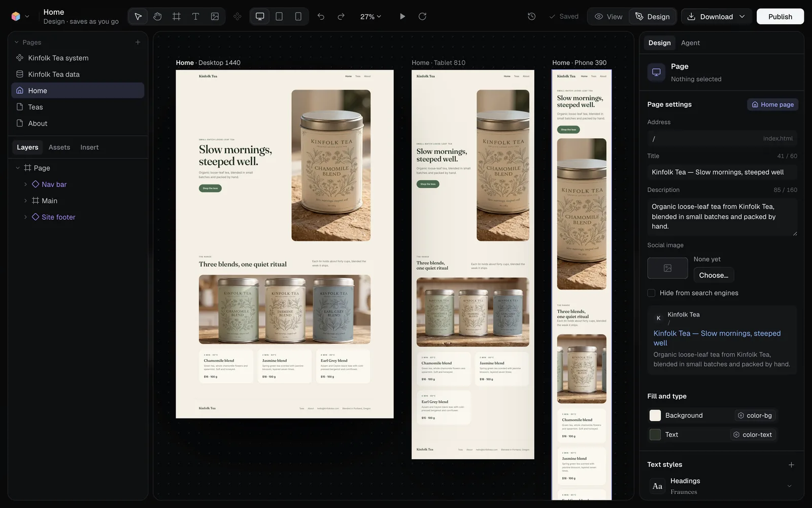This screenshot has width=812, height=508.
Task: Open version history clock icon
Action: (532, 16)
